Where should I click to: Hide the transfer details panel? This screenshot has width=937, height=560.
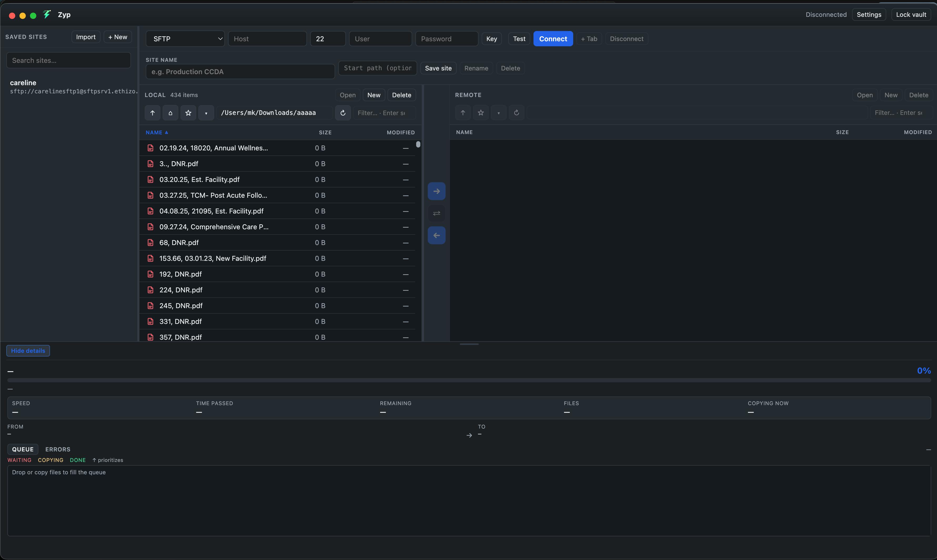28,350
